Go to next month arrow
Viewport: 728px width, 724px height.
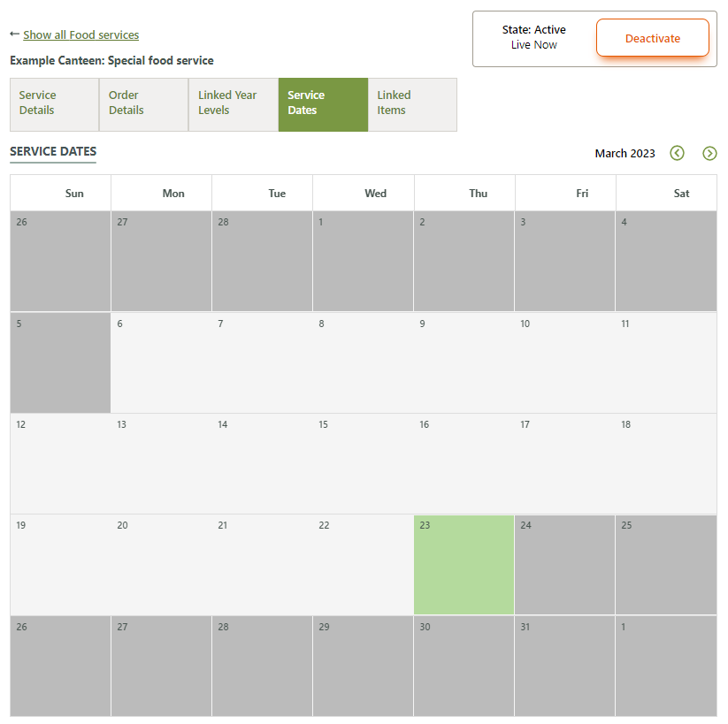[709, 153]
